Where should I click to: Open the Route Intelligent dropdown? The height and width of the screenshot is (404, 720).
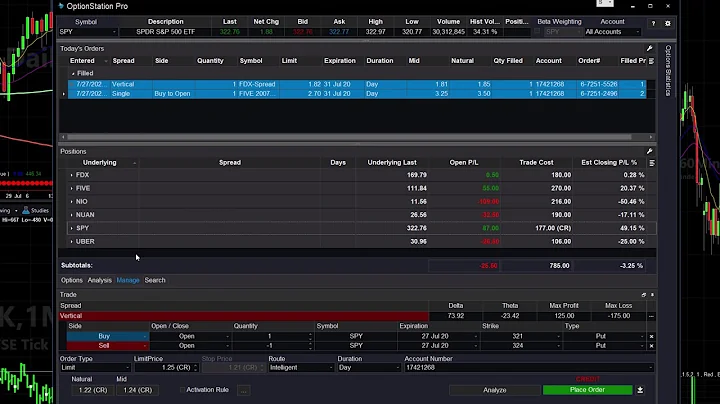pyautogui.click(x=331, y=368)
